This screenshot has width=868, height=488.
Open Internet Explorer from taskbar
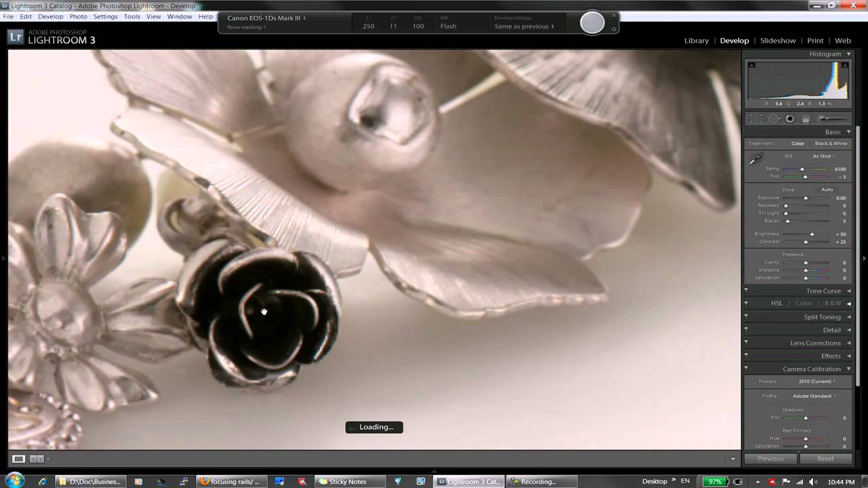click(x=43, y=481)
